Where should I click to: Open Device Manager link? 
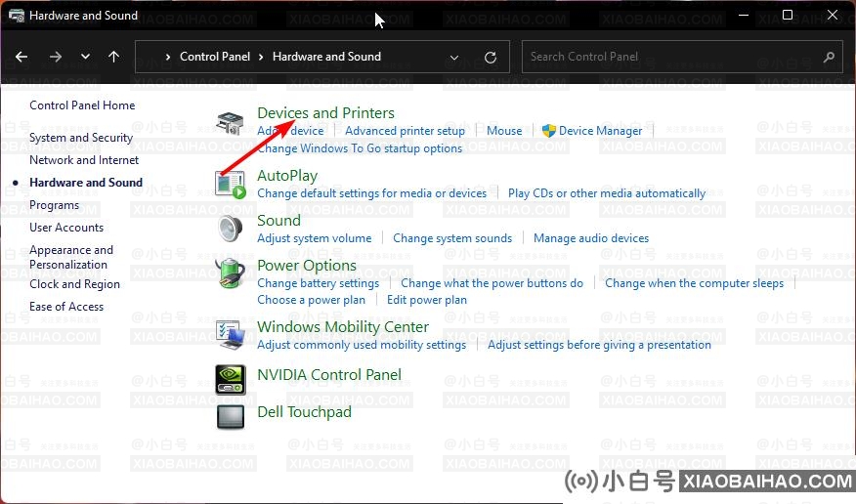click(601, 131)
